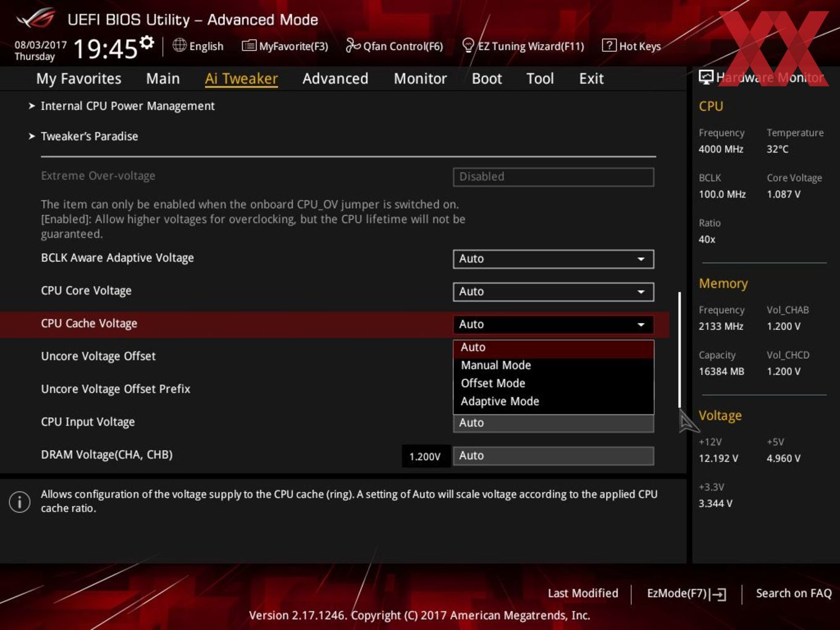Select the Uncore Voltage Offset Prefix label
Screen dimensions: 840x630
(x=115, y=389)
